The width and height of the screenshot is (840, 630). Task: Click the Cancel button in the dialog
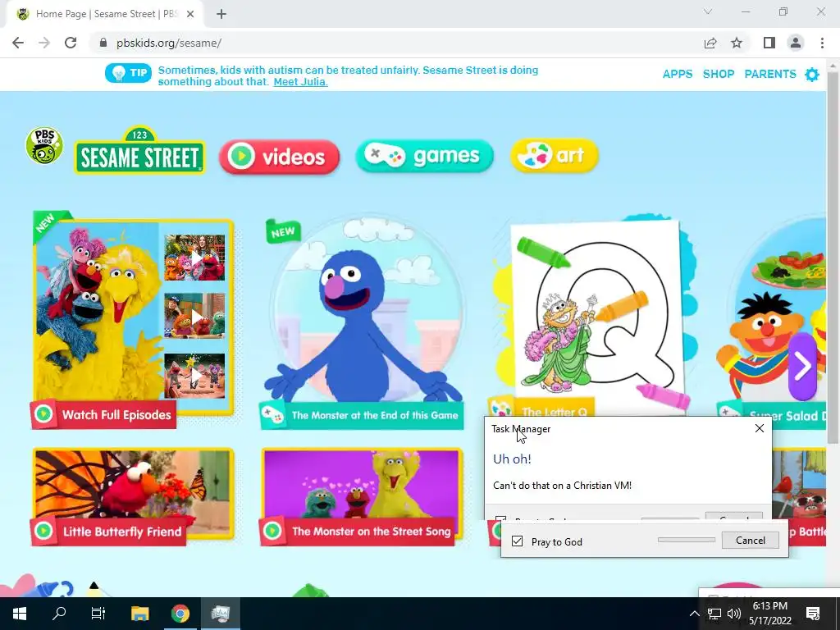750,540
